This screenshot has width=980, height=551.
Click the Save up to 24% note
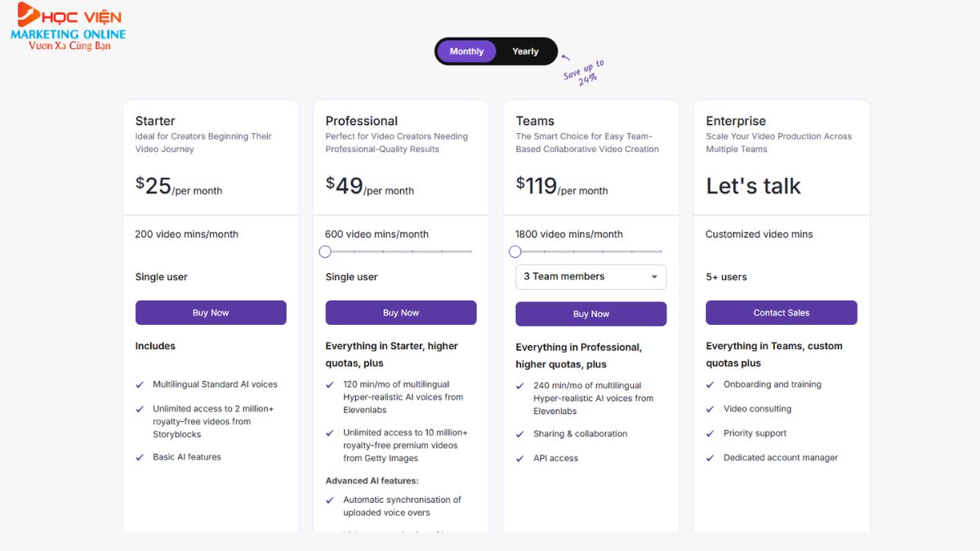[x=583, y=69]
